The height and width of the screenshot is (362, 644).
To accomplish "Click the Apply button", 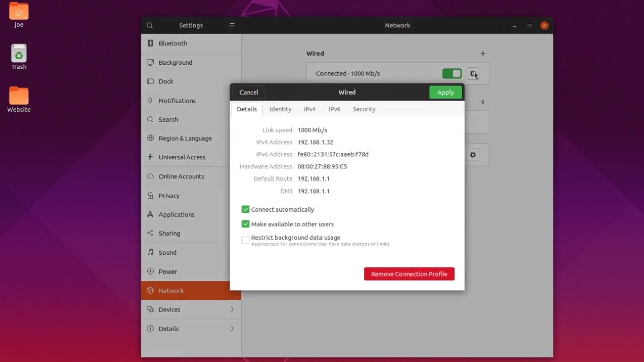I will click(445, 92).
